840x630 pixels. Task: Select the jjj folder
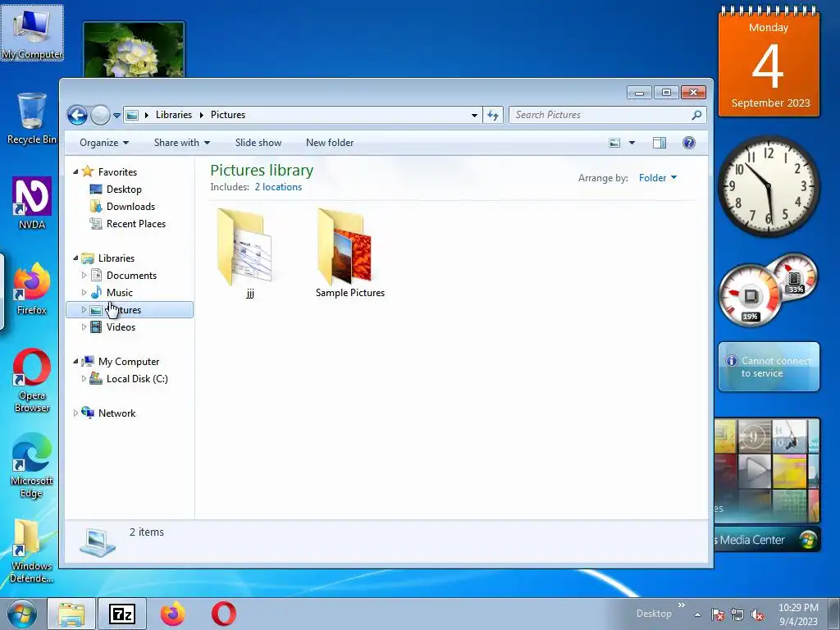point(249,253)
